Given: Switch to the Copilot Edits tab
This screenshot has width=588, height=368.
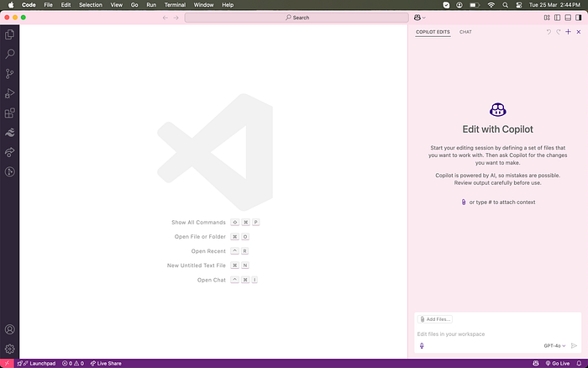Looking at the screenshot, I should 433,32.
